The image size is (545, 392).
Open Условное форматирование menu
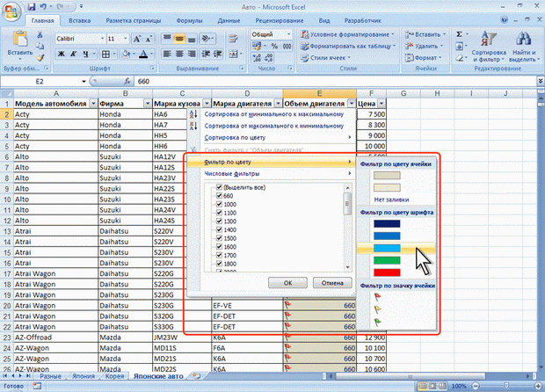click(x=348, y=34)
